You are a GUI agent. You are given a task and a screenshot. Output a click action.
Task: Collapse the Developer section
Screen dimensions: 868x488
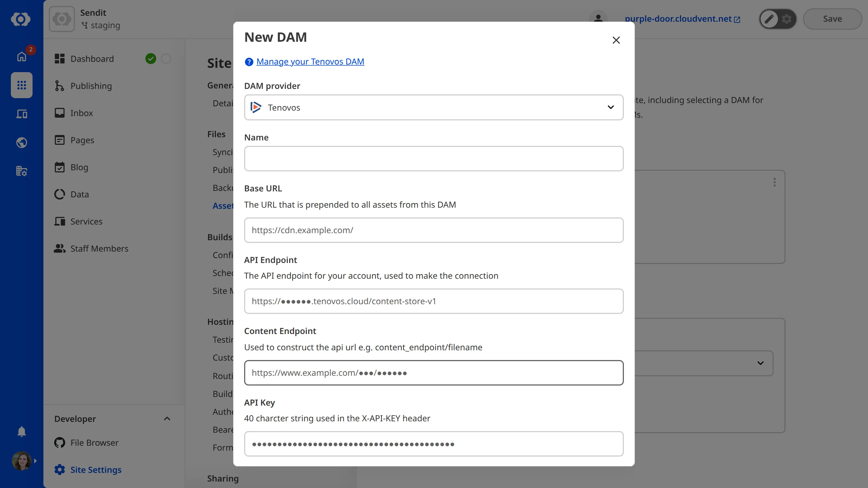167,419
